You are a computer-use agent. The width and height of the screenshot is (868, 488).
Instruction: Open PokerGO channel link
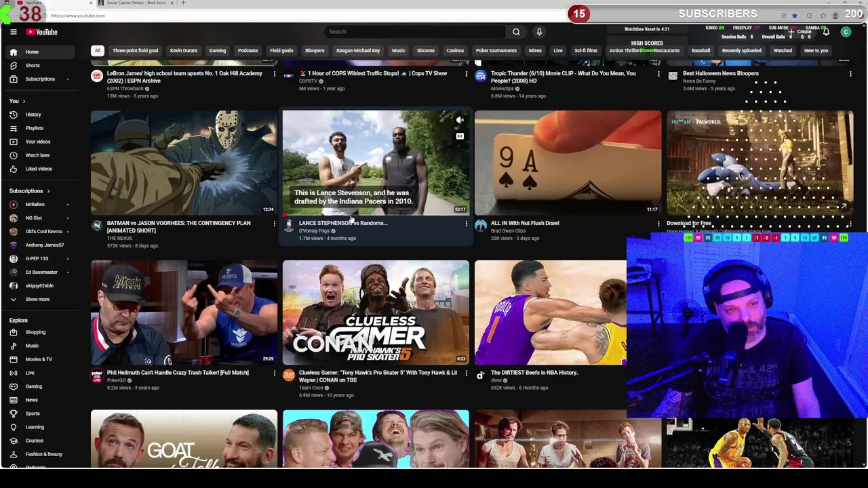117,380
